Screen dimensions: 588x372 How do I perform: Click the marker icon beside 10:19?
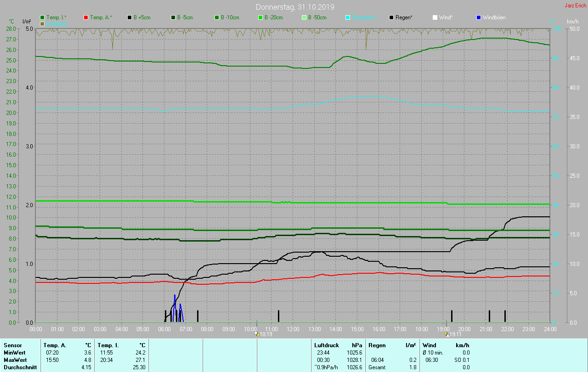pos(257,334)
